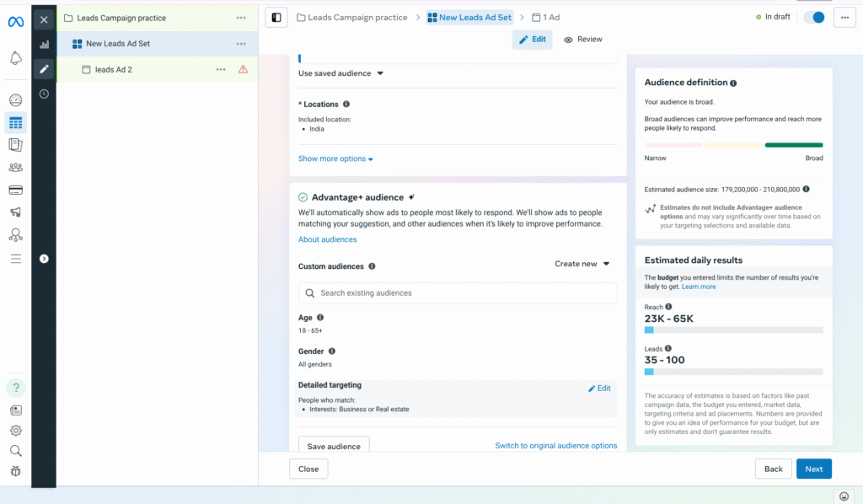Open Custom audiences info icon
This screenshot has width=863, height=504.
coord(372,266)
